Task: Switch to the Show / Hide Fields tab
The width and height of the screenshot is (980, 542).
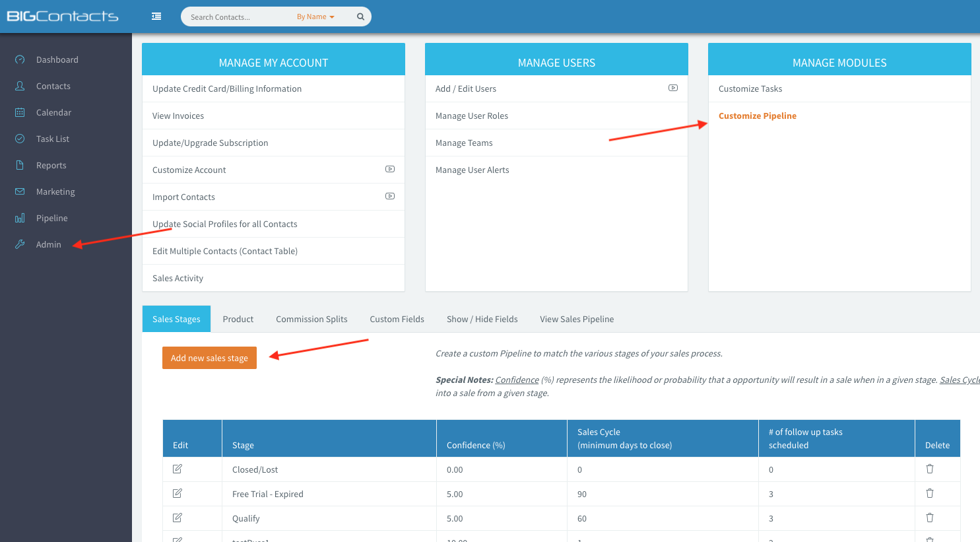Action: (482, 319)
